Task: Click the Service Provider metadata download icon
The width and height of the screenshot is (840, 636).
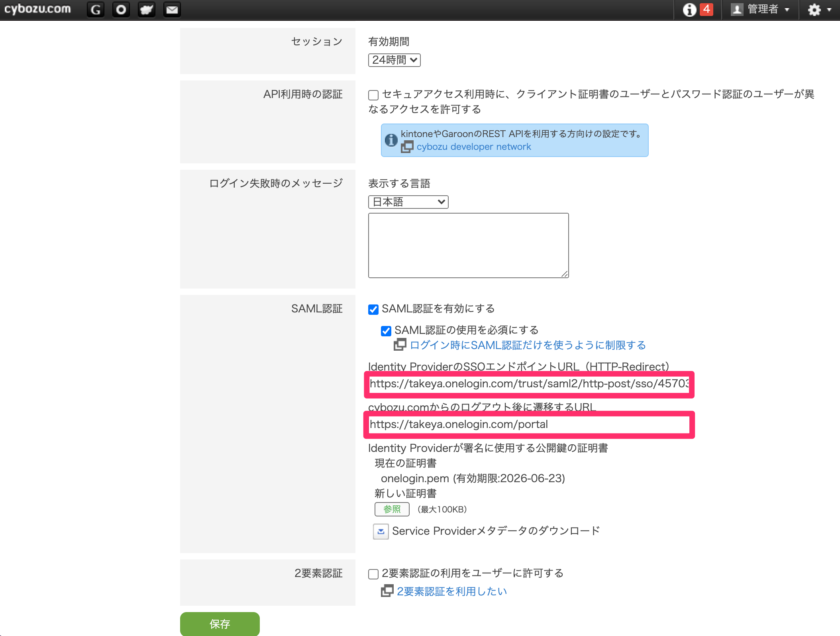Action: click(381, 531)
